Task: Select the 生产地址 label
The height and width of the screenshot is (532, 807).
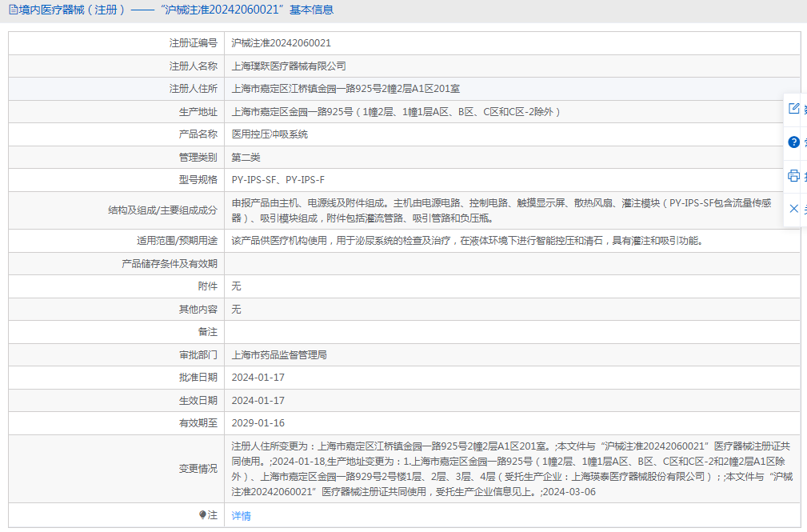Action: pyautogui.click(x=198, y=112)
